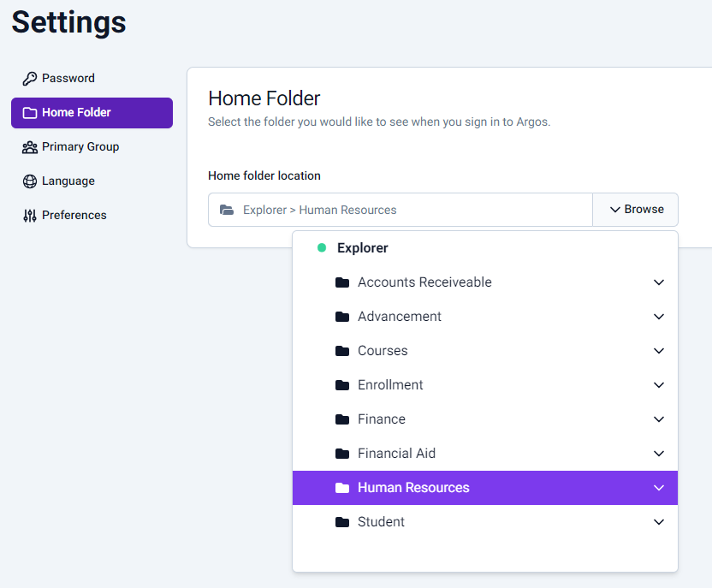Click the people icon beside Primary Group
This screenshot has height=588, width=712.
(x=30, y=147)
